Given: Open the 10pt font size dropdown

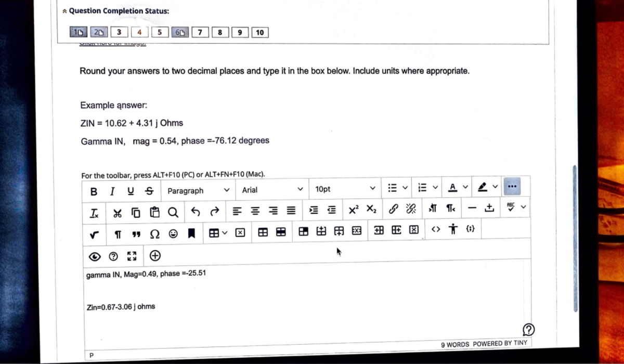Looking at the screenshot, I should 345,189.
